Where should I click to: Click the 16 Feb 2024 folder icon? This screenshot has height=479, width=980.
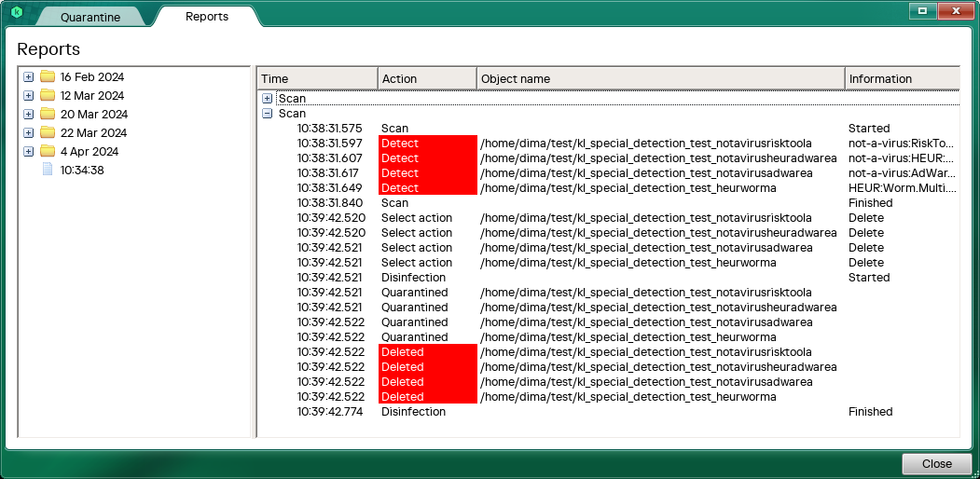48,77
